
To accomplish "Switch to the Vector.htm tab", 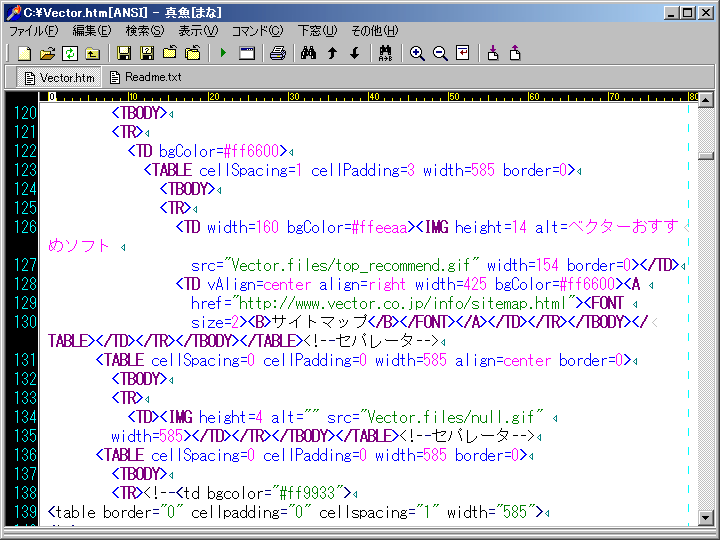I will coord(59,78).
